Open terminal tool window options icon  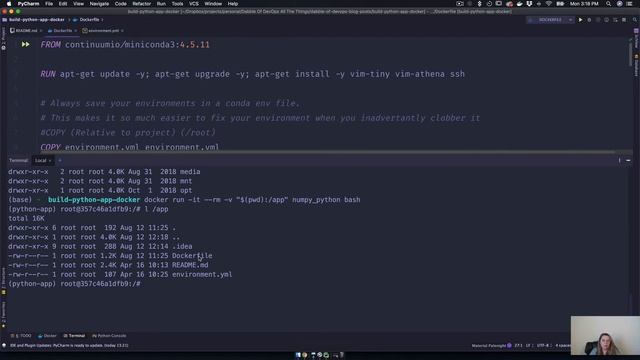pos(619,160)
